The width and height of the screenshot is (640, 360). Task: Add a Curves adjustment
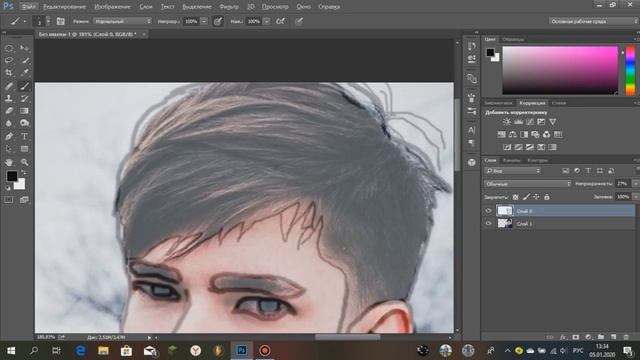[530, 122]
